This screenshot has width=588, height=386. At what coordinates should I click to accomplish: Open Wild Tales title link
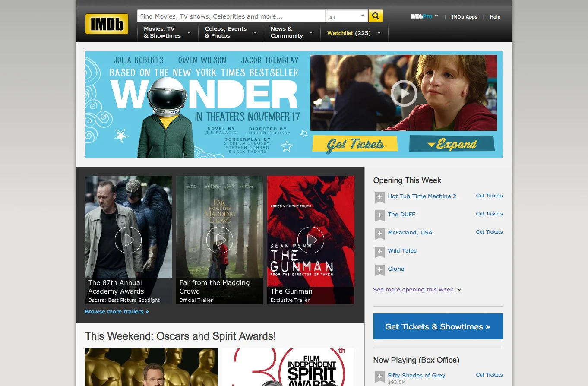[x=402, y=250]
